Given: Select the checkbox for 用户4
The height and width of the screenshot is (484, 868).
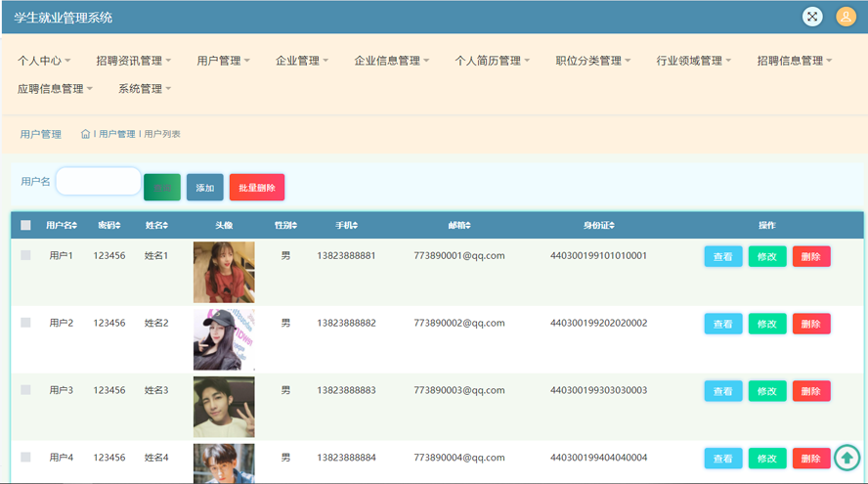Looking at the screenshot, I should point(25,458).
